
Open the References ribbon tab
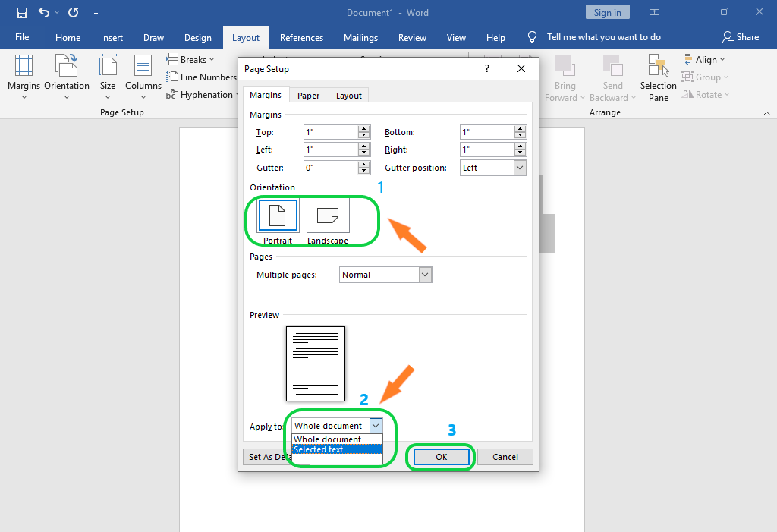301,36
